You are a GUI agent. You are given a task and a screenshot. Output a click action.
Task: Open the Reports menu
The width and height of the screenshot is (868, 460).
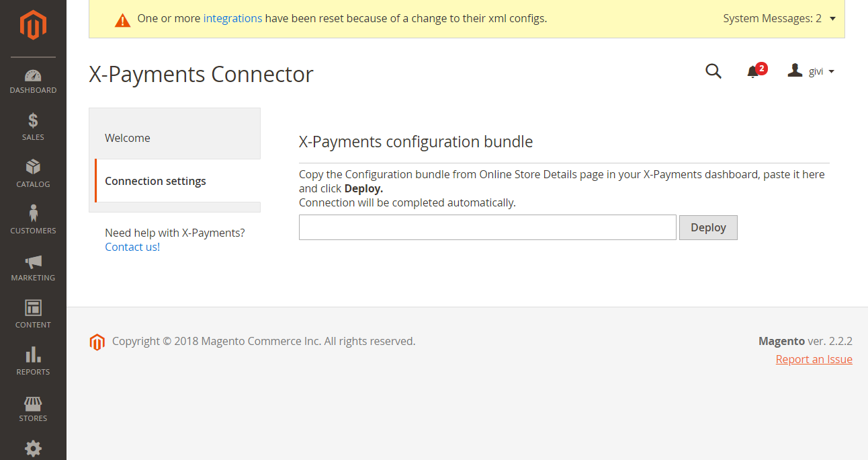pos(33,362)
